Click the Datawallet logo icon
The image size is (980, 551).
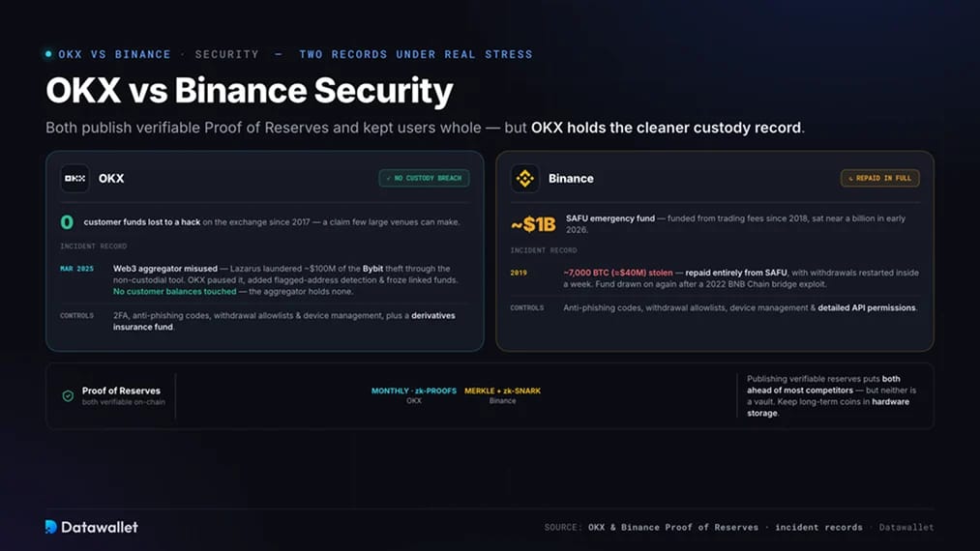(x=51, y=527)
